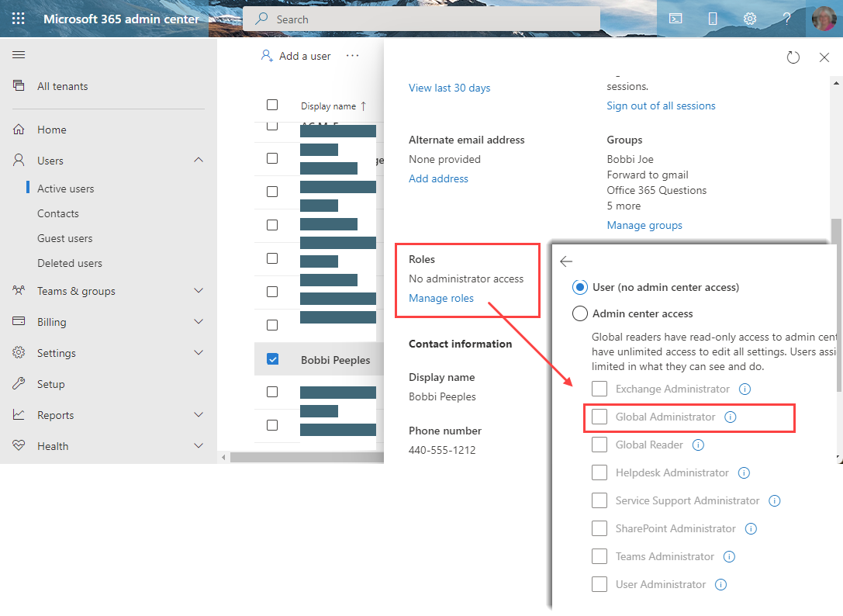Click Sign out of all sessions link
The image size is (843, 616).
coord(661,106)
